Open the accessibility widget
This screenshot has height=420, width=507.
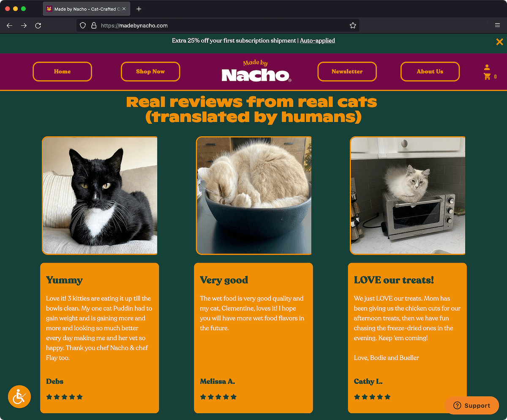point(19,397)
